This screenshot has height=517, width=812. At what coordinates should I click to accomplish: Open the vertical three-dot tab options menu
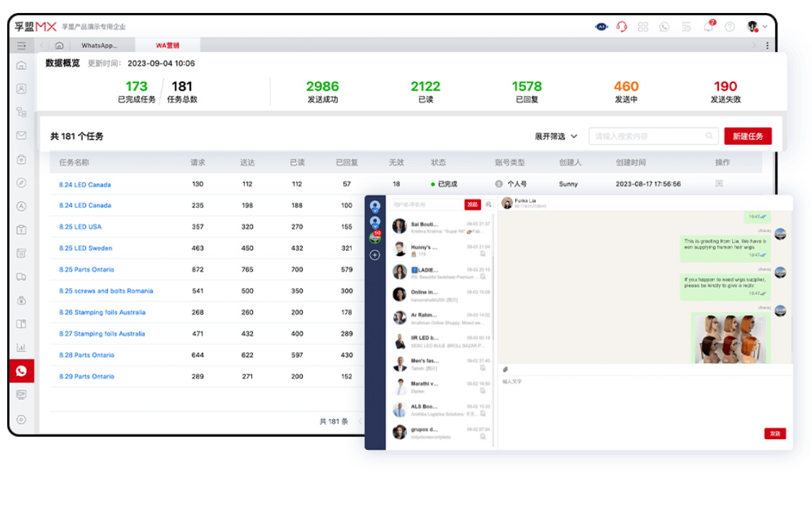click(767, 45)
